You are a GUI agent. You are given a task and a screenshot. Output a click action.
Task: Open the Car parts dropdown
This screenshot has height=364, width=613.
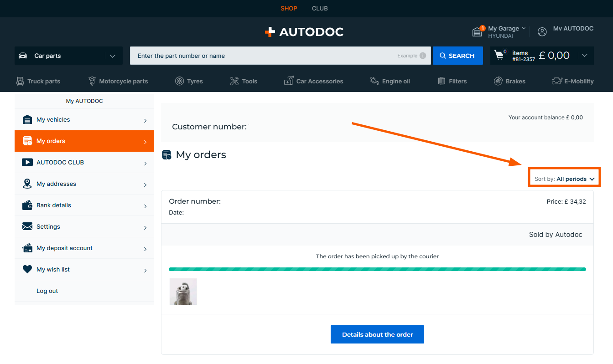(x=68, y=56)
